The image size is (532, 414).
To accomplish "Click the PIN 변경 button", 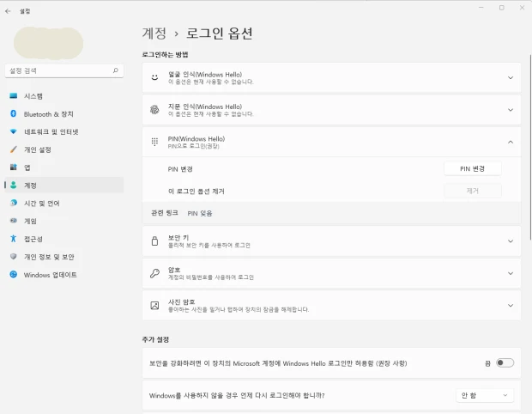I will click(472, 169).
